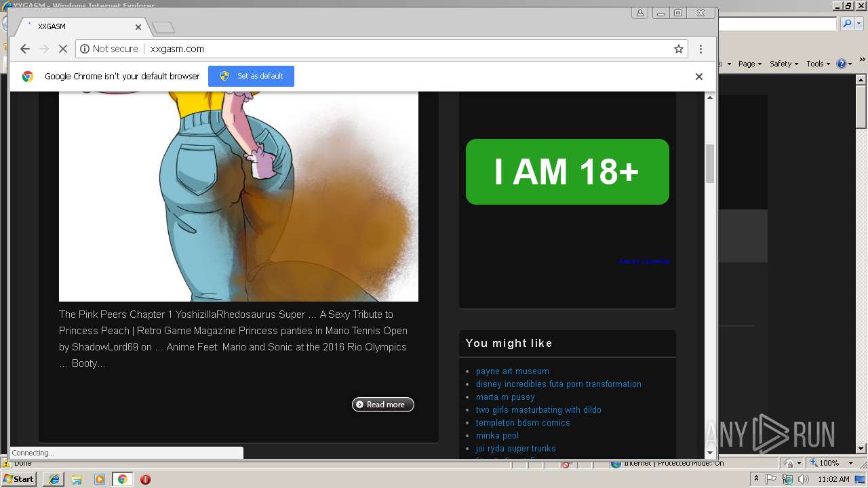View site info via Not secure icon
This screenshot has height=488, width=868.
coord(85,49)
